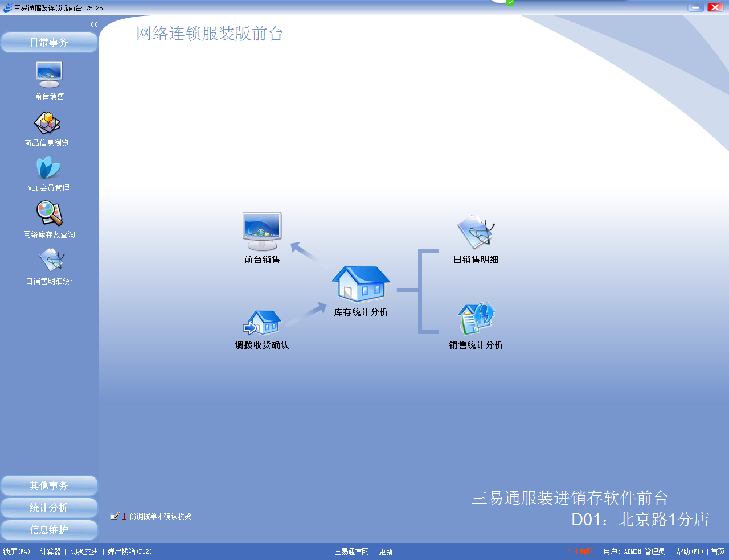Expand the 信息维护 sidebar section
Screen dimensions: 729x560
49,530
